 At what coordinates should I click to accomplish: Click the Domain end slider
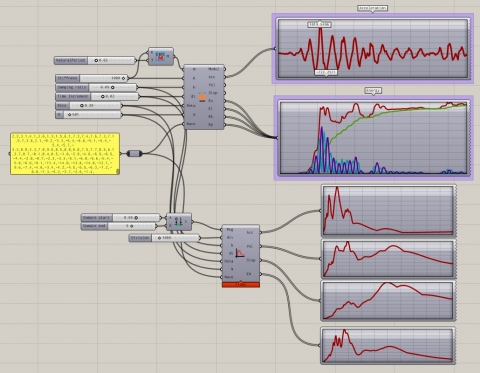pos(118,226)
